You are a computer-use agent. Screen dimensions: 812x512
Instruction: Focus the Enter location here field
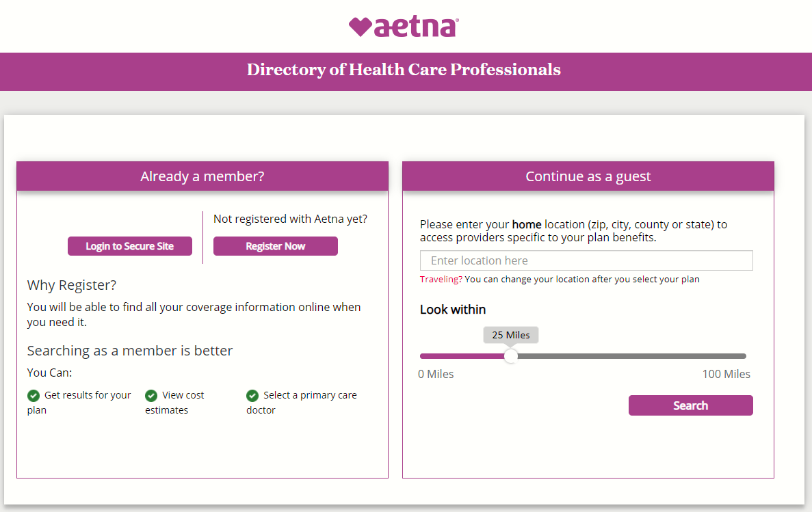(586, 260)
